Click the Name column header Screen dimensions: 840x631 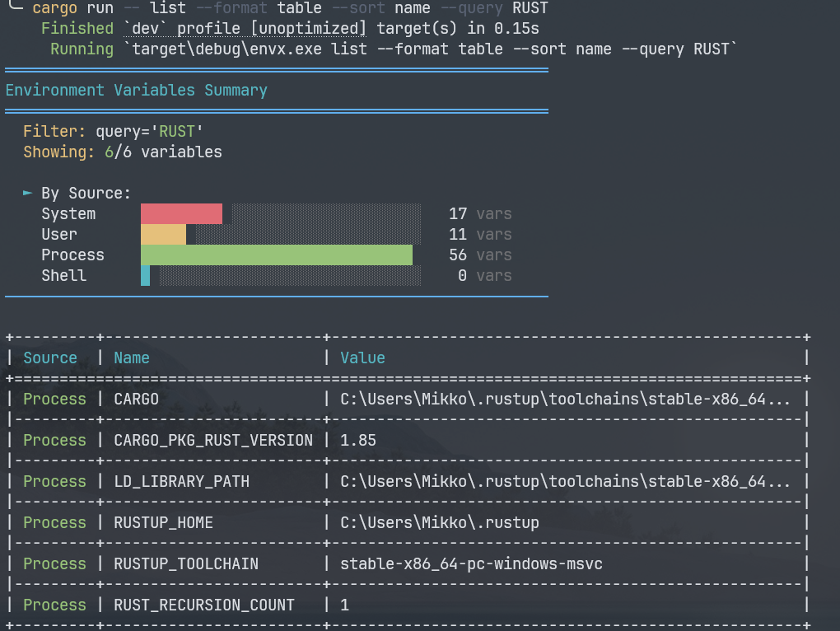coord(131,358)
